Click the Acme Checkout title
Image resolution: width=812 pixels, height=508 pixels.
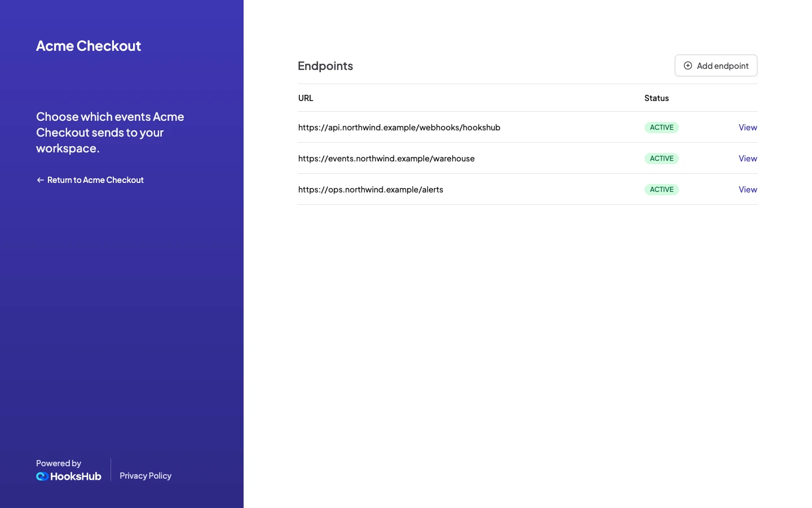coord(89,46)
